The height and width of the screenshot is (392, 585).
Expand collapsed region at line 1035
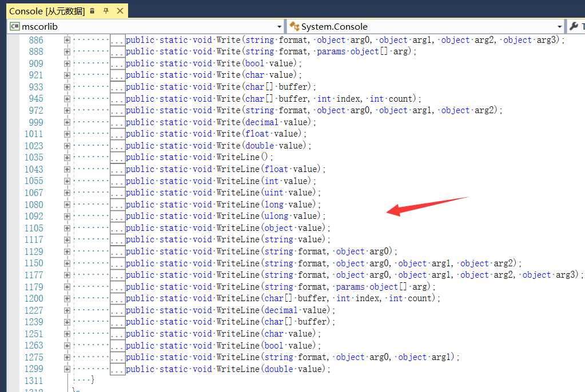pos(67,157)
